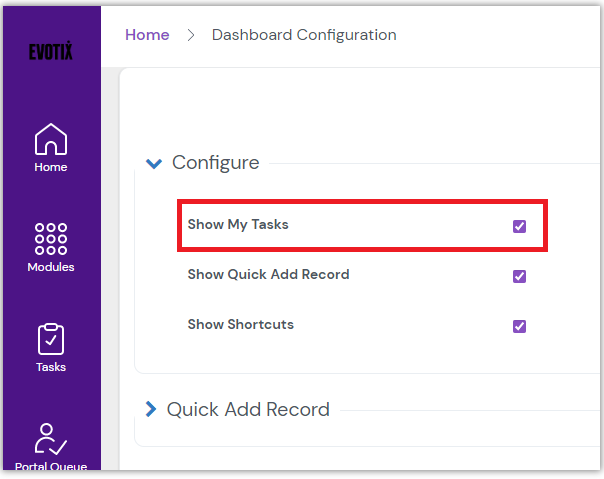This screenshot has height=479, width=604.
Task: Click the Evotix logo
Action: click(50, 52)
